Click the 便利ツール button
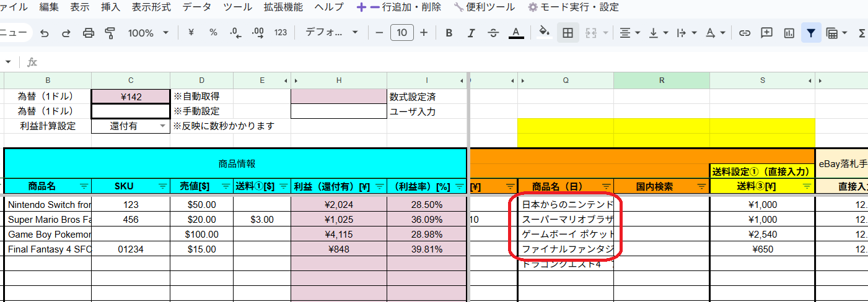This screenshot has width=868, height=302. click(484, 7)
